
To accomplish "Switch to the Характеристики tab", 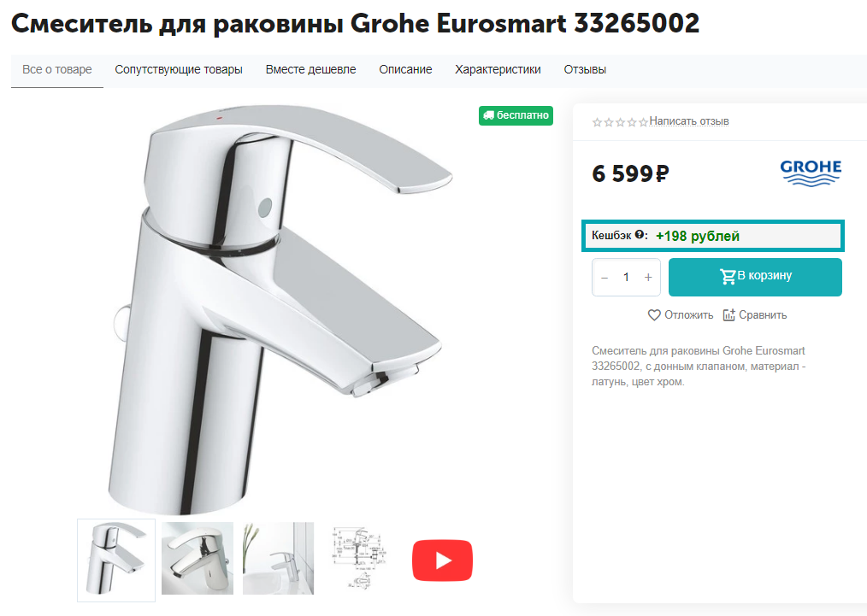I will tap(498, 69).
